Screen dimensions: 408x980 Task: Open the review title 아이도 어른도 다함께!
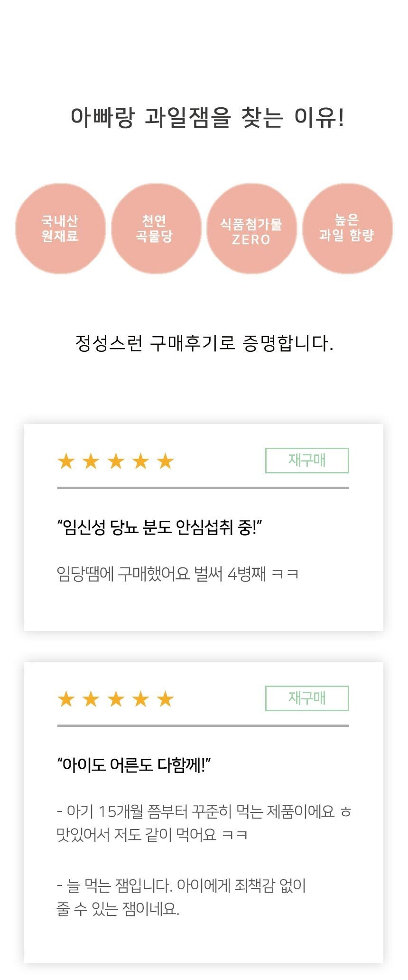tap(134, 765)
